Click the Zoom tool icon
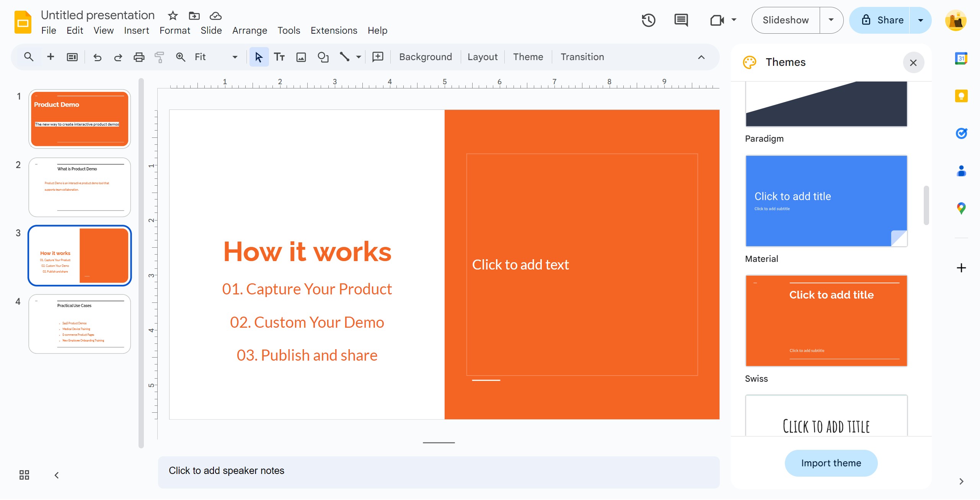980x500 pixels. [x=180, y=57]
